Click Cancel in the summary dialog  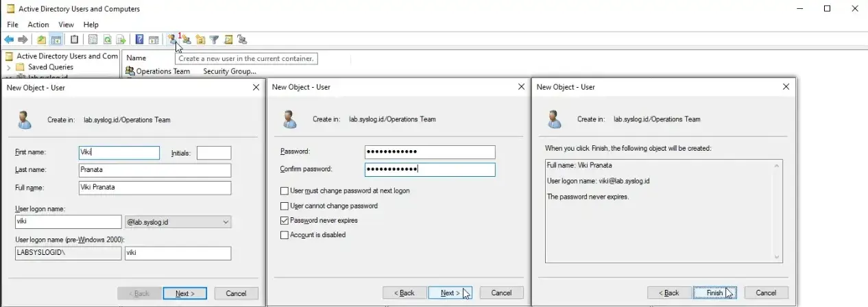(766, 293)
